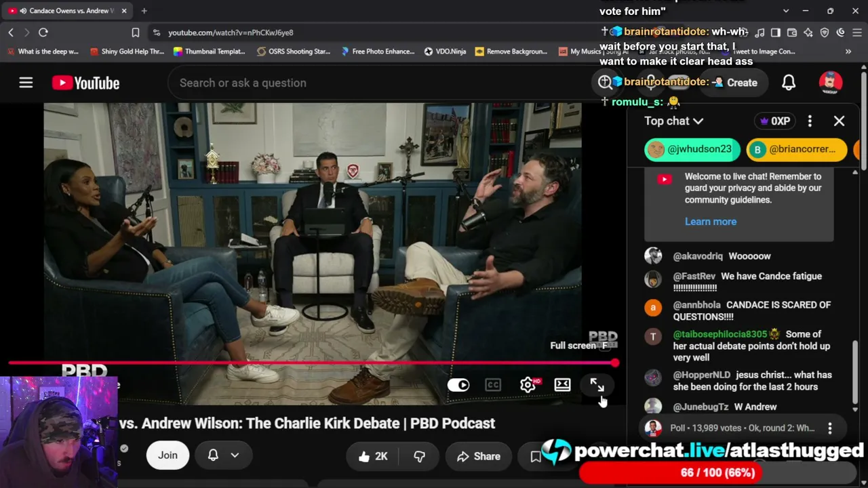Seek on the red video progress bar
Screen dimensions: 868x488
click(x=312, y=363)
